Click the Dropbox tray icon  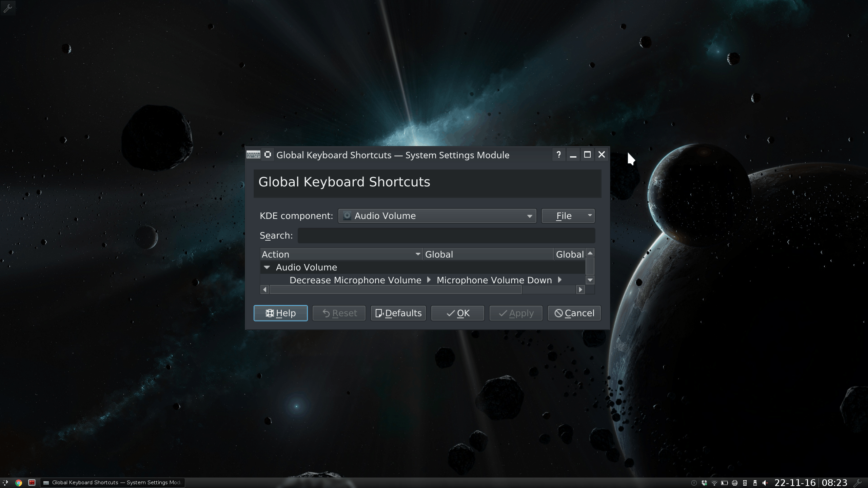pyautogui.click(x=704, y=483)
